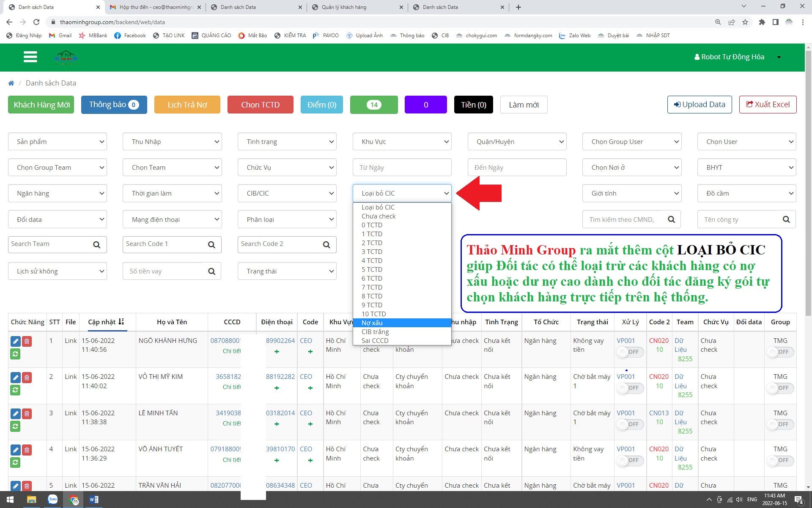Viewport: 812px width, 508px height.
Task: Expand the Thu Nhập dropdown
Action: tap(172, 142)
